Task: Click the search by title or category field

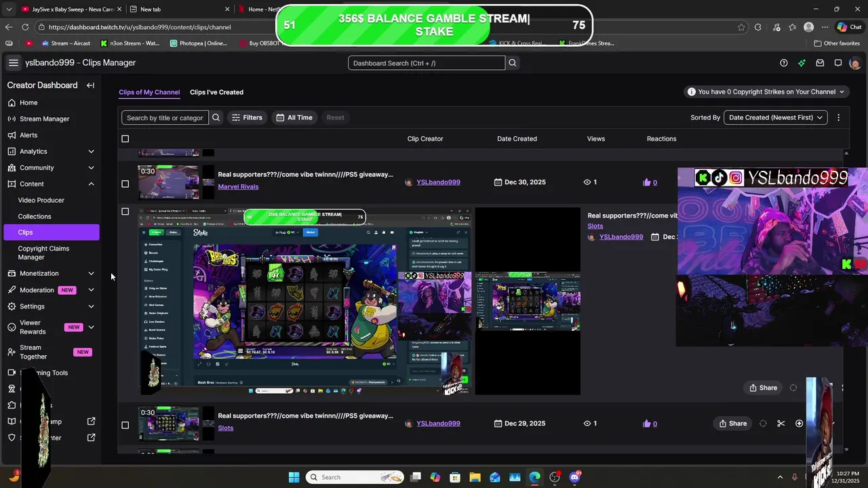Action: coord(165,117)
